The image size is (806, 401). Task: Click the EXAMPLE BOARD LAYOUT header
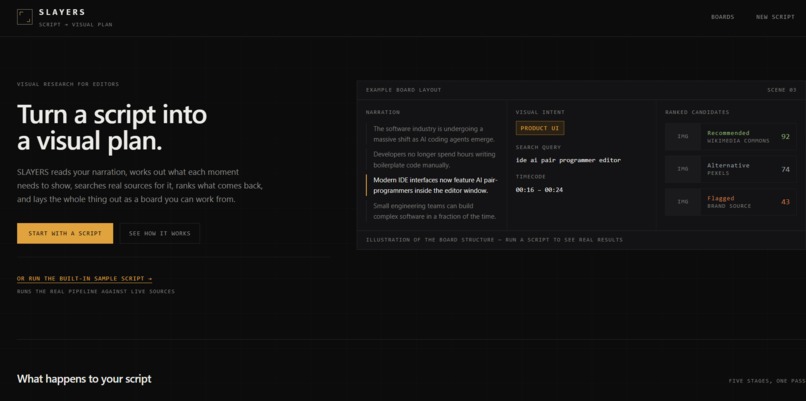tap(404, 90)
